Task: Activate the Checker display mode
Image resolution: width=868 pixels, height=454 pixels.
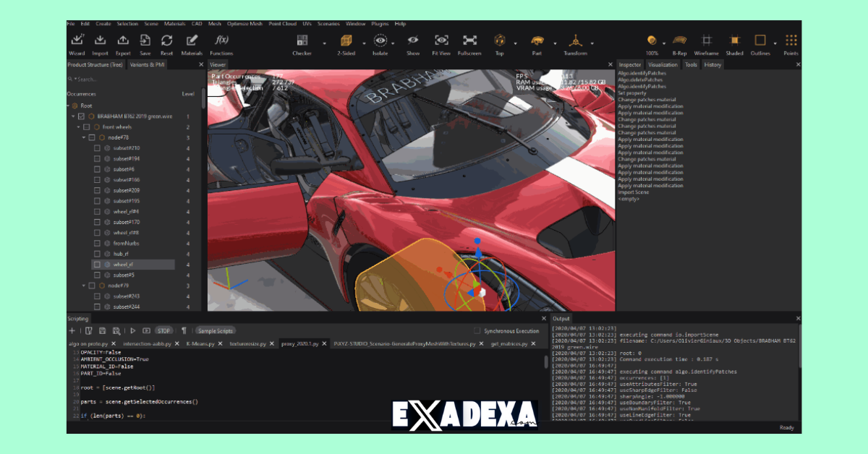Action: (x=303, y=41)
